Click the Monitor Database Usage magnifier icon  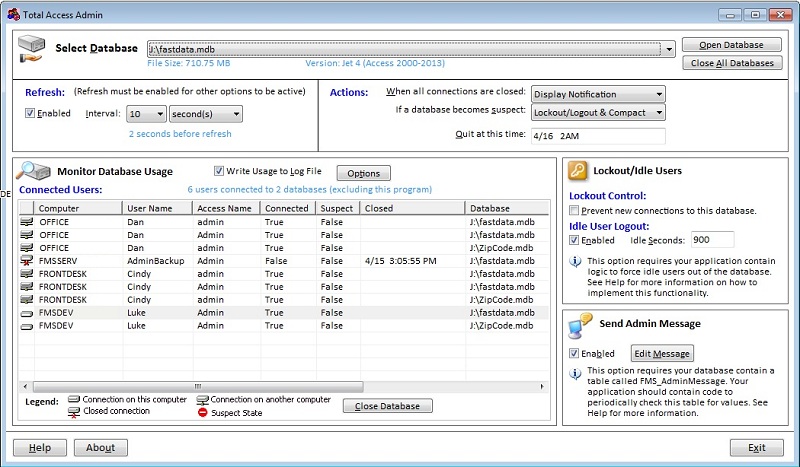click(x=33, y=171)
